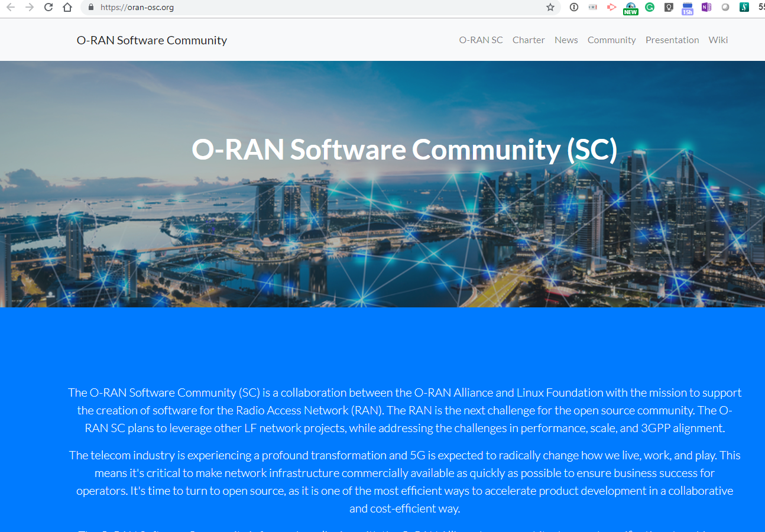Open the Community nav item
Screen dimensions: 765x532
pyautogui.click(x=612, y=40)
